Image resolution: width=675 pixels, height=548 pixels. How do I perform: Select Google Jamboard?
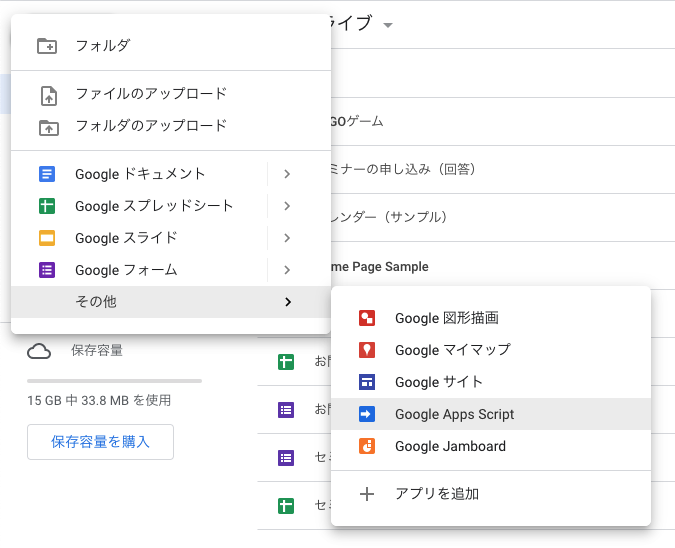click(x=491, y=446)
